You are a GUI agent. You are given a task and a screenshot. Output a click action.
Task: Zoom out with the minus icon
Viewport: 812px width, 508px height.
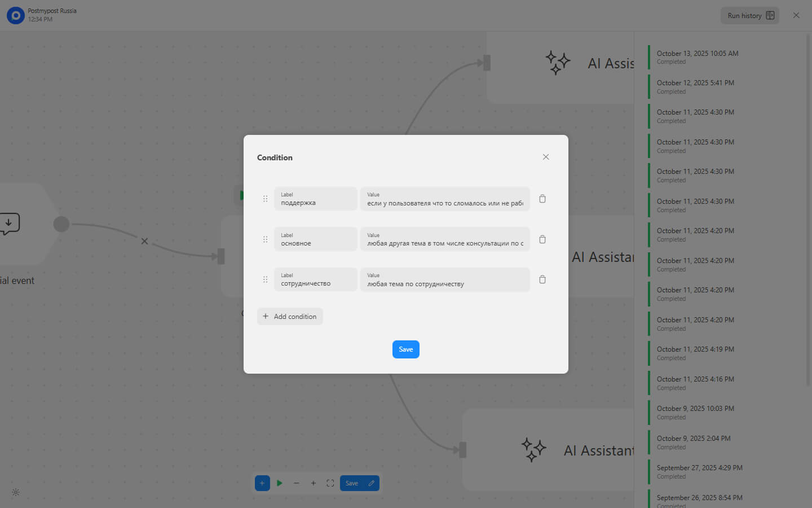(297, 483)
